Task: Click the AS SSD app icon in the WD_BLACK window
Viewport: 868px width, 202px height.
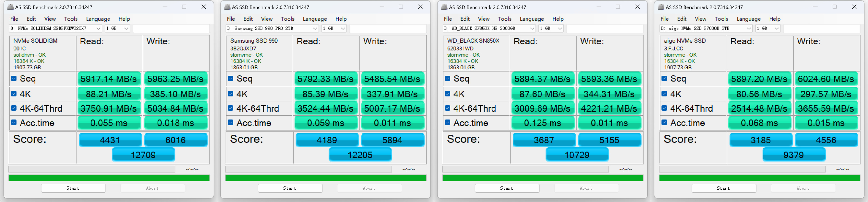Action: (x=444, y=7)
